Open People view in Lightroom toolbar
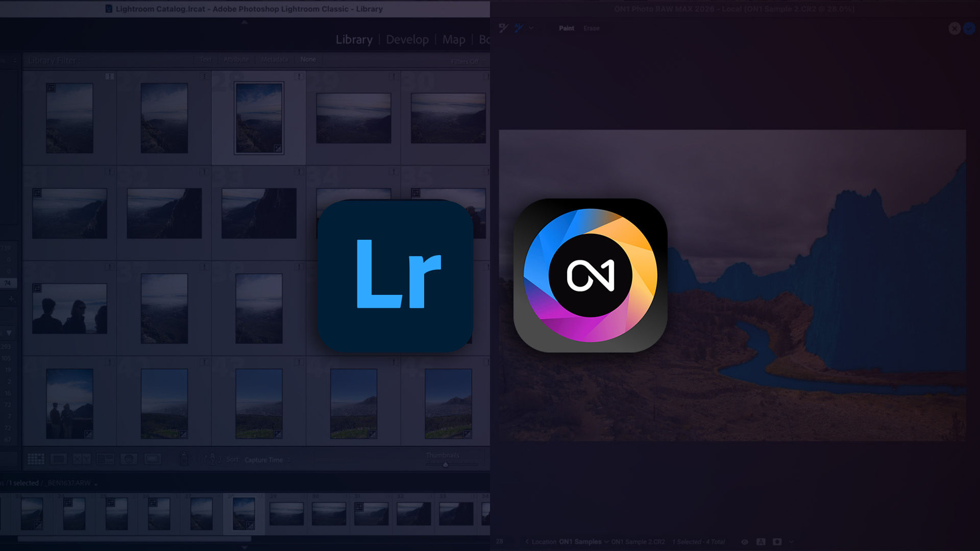The width and height of the screenshot is (980, 551). 129,459
